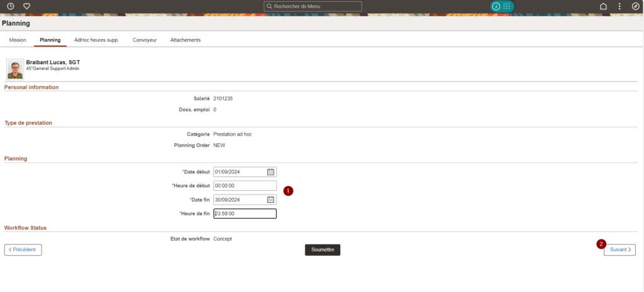Click the Rechercher ds Menu search field

click(x=313, y=6)
